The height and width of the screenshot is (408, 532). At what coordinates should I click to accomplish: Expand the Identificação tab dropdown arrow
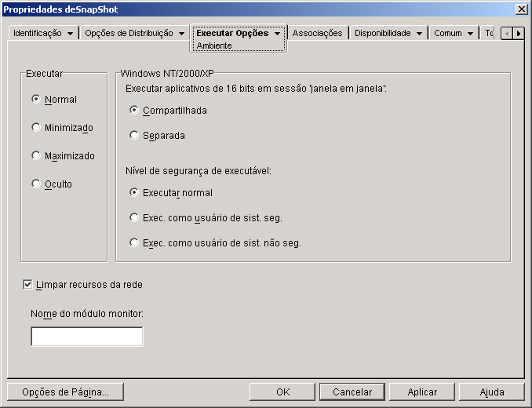coord(71,34)
